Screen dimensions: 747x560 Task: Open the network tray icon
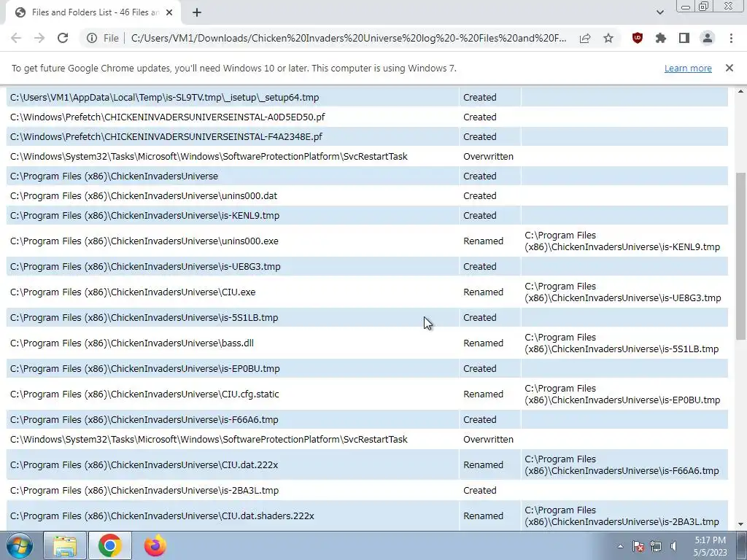(656, 547)
